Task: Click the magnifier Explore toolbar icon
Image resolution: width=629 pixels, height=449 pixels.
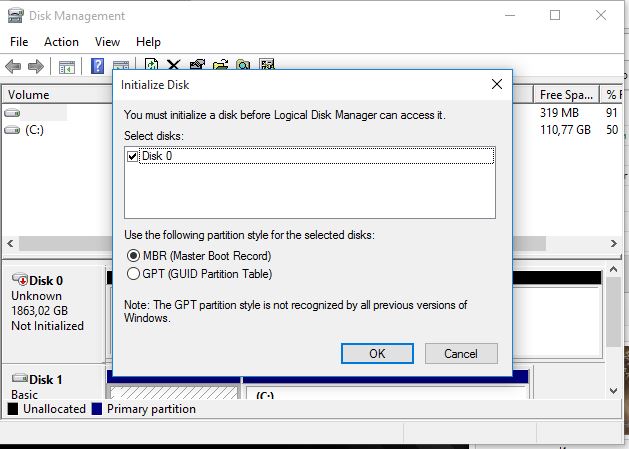Action: coord(243,67)
